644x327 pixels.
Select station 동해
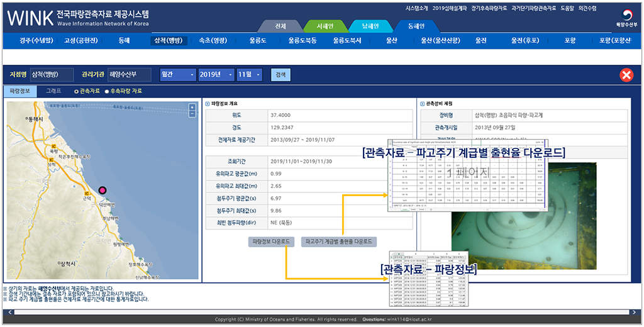[124, 41]
